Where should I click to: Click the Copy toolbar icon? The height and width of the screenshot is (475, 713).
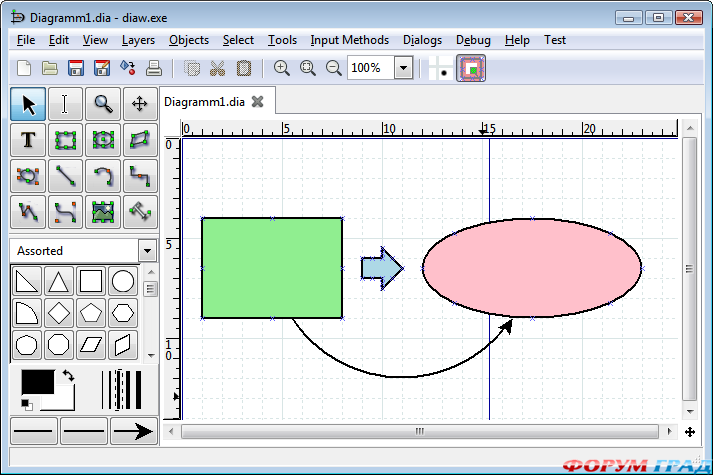click(192, 68)
